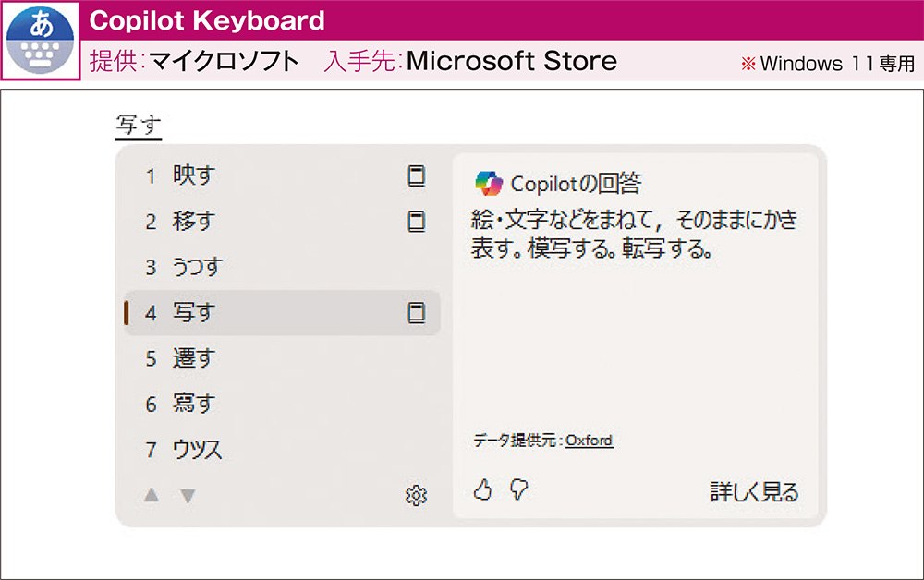The image size is (924, 580).
Task: Give thumbs up to Copilot answer
Action: click(x=482, y=489)
